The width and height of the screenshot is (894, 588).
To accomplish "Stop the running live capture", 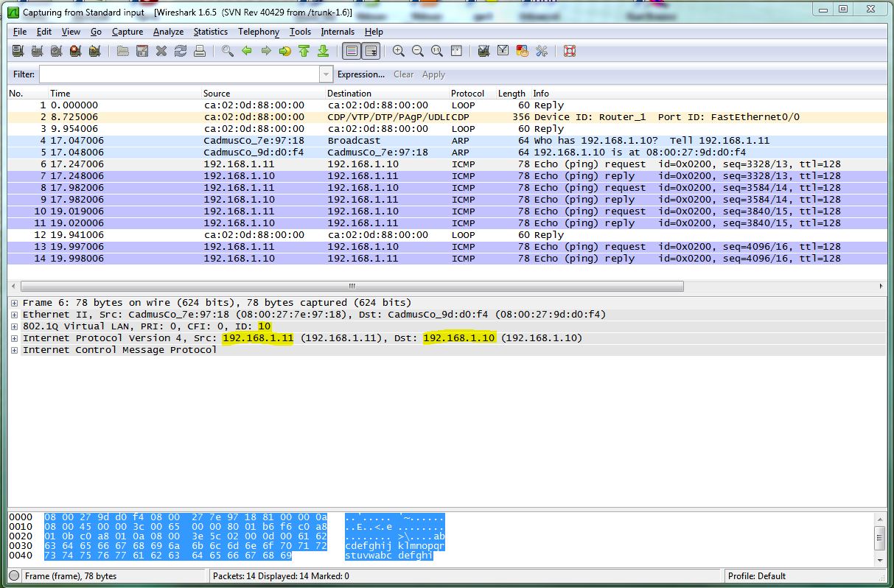I will click(75, 51).
